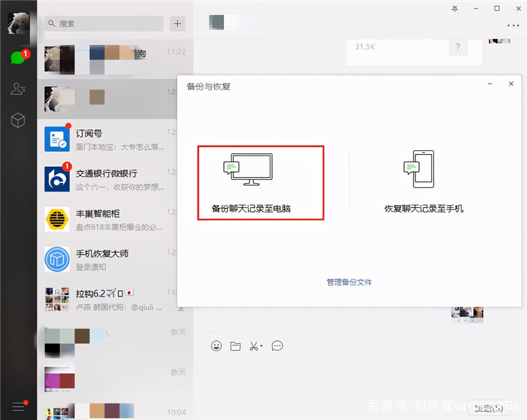Open the Favorites cube icon

point(18,120)
